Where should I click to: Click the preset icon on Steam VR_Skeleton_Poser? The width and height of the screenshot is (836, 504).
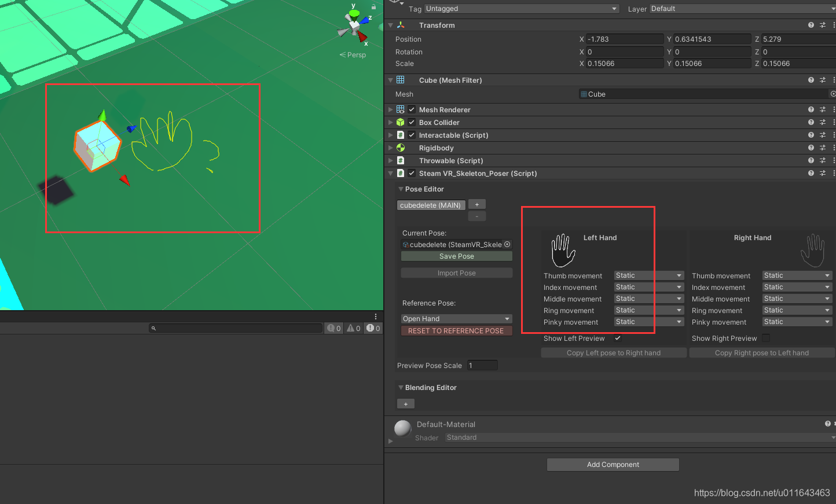(823, 173)
